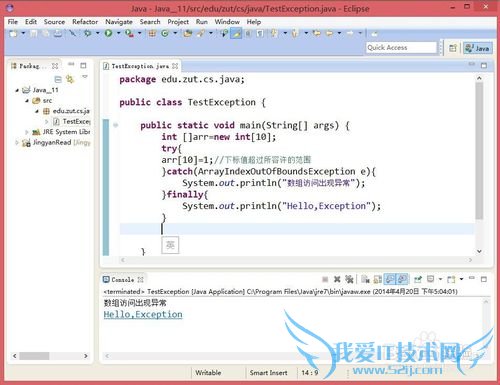
Task: Click the Forward navigation arrow icon
Action: (350, 33)
